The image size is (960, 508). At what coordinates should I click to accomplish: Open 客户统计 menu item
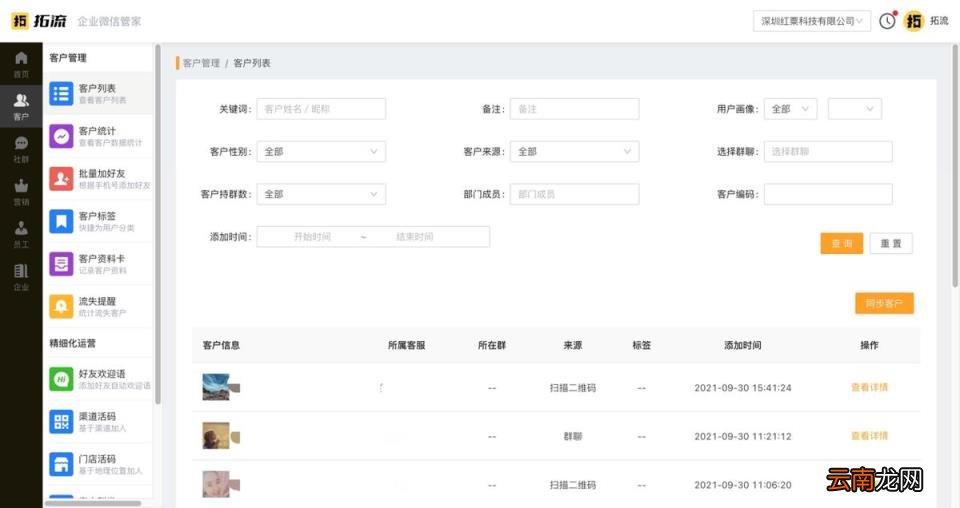coord(98,136)
